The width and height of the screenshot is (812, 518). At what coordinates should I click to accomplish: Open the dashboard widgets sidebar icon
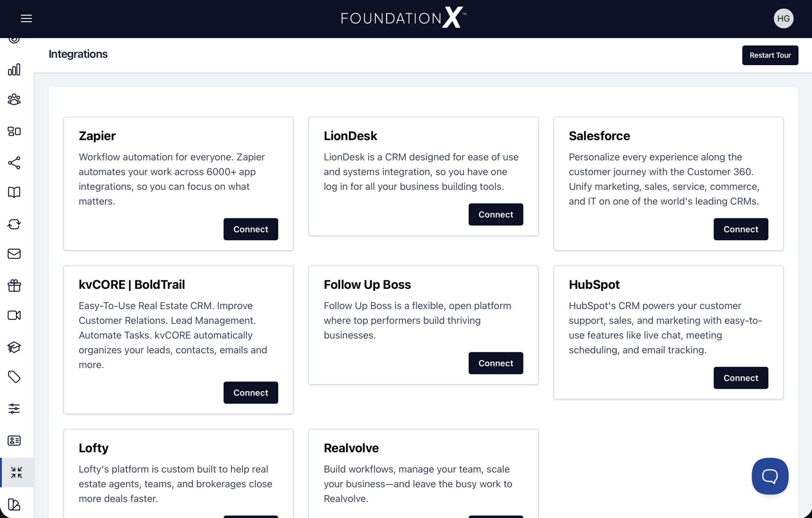(x=14, y=131)
